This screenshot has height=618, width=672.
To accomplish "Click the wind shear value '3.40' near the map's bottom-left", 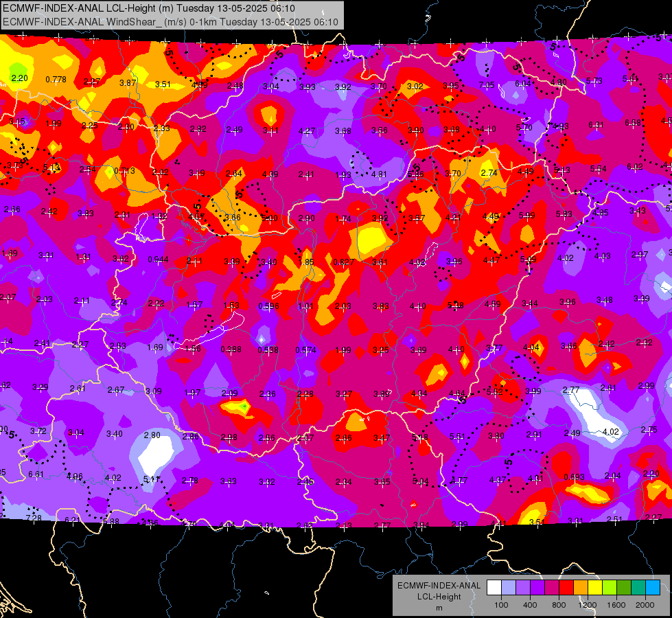I will click(115, 434).
